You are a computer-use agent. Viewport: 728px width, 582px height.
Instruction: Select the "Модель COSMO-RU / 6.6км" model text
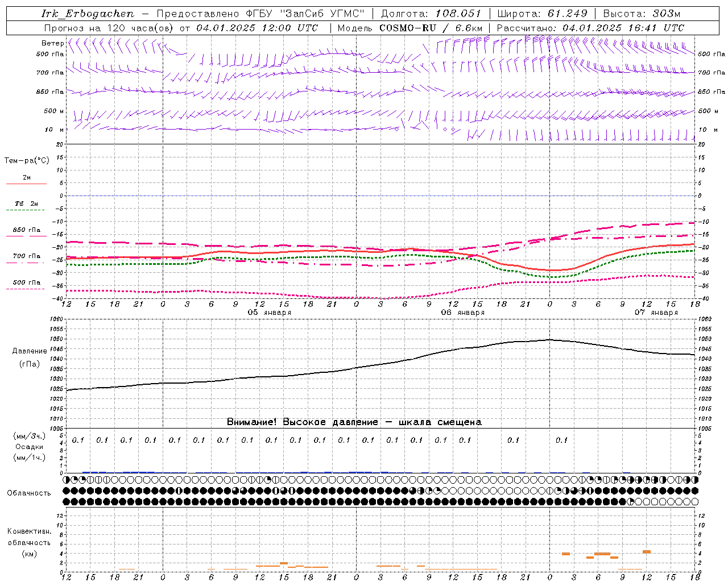pos(409,28)
